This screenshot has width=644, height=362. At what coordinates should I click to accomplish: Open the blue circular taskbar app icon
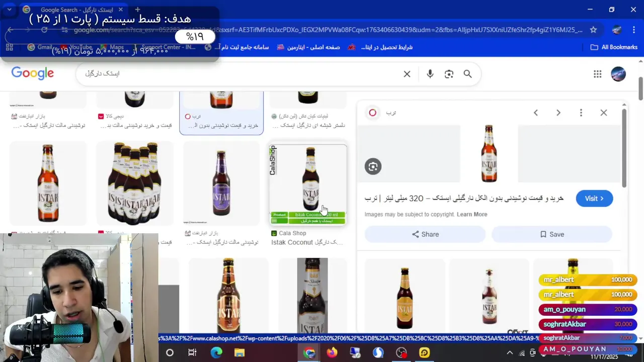pyautogui.click(x=378, y=352)
